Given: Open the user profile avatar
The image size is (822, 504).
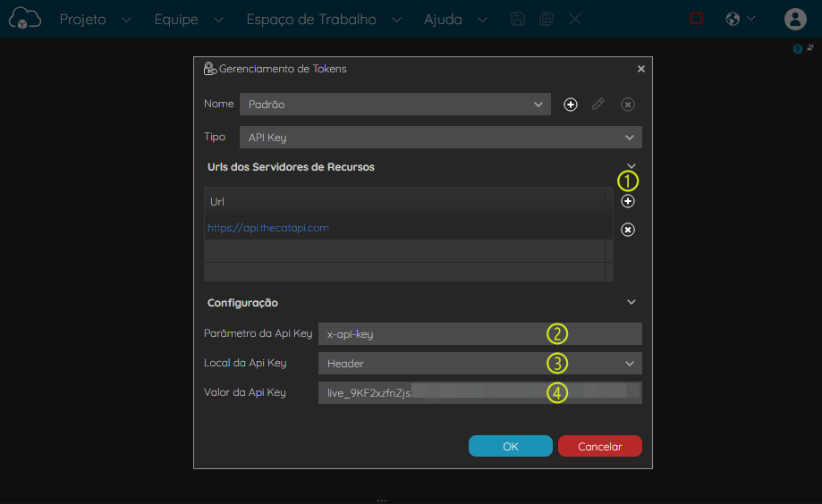Looking at the screenshot, I should coord(795,20).
